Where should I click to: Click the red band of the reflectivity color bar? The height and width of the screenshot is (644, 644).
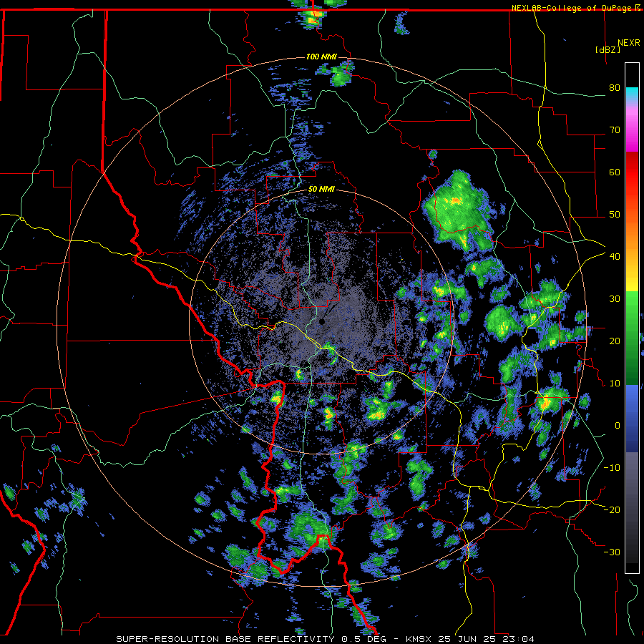click(632, 172)
